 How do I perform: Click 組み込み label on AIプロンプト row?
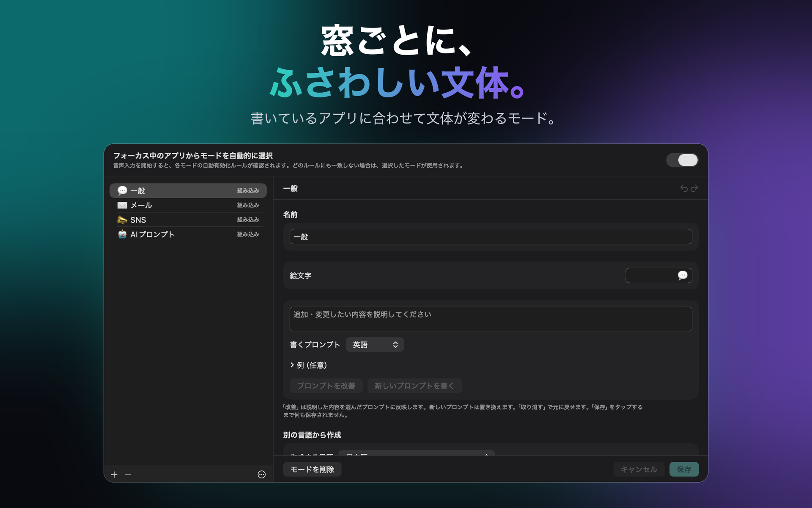tap(248, 234)
